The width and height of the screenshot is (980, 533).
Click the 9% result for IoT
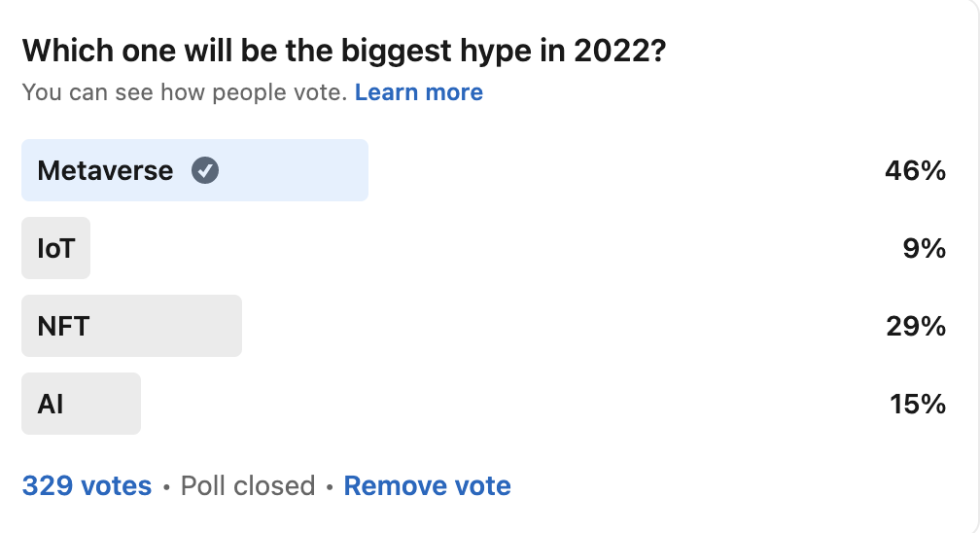pos(924,248)
